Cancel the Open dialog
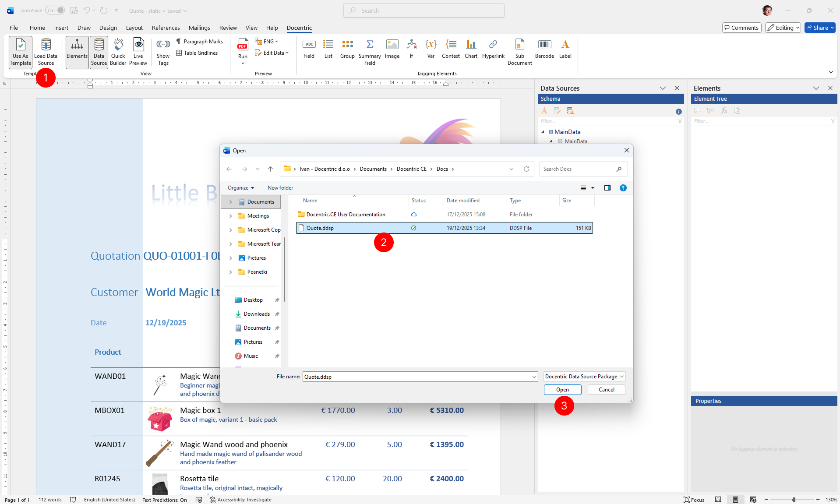This screenshot has width=840, height=504. [x=606, y=390]
